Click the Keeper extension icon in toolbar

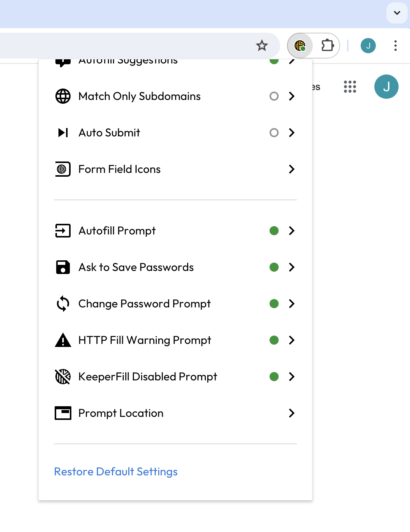[300, 46]
